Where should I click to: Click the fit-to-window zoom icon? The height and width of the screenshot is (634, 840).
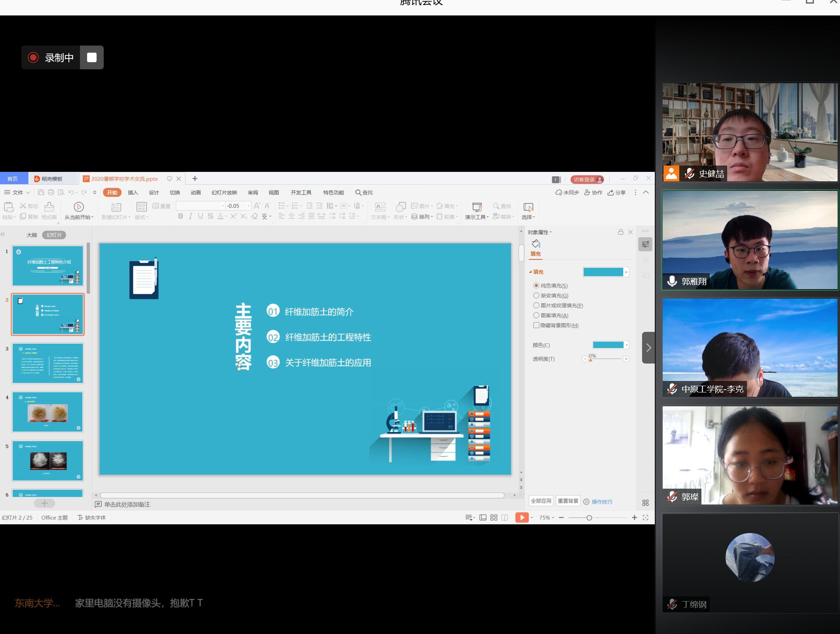click(x=646, y=518)
